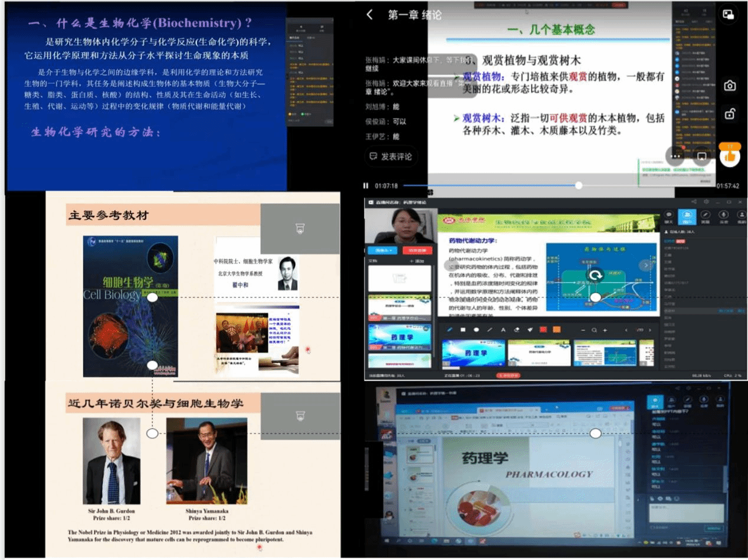Open the three-dots more options menu
748x560 pixels.
pyautogui.click(x=675, y=156)
